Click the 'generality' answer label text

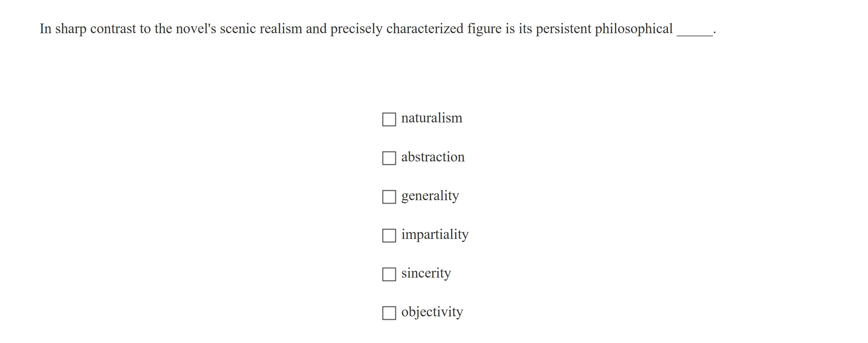click(430, 196)
